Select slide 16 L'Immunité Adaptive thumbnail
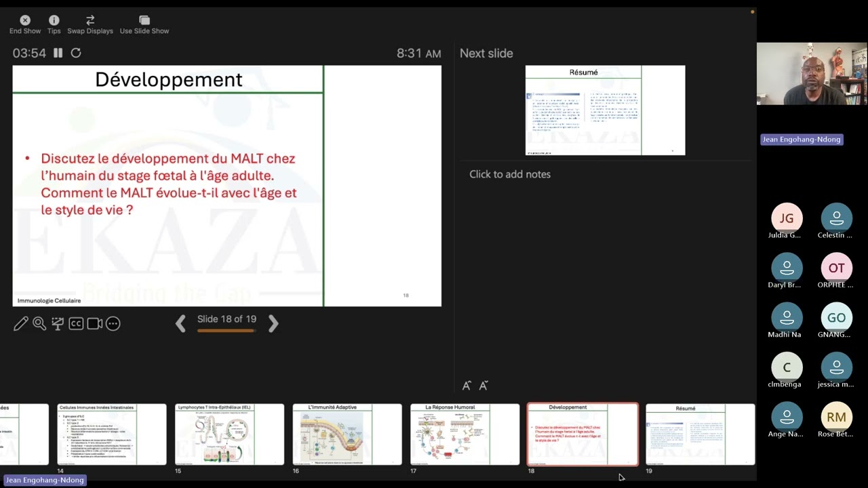The width and height of the screenshot is (868, 488). [347, 434]
